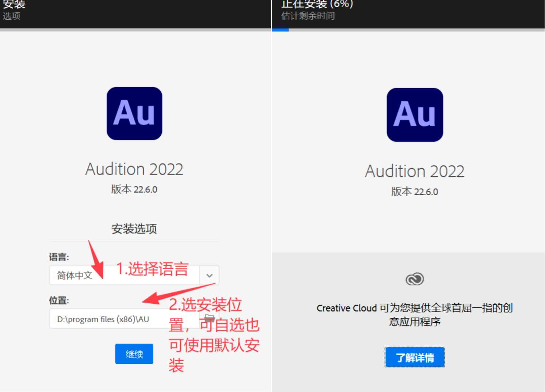Click the 版本 22.6.0 text in options window
This screenshot has width=545, height=392.
click(134, 189)
